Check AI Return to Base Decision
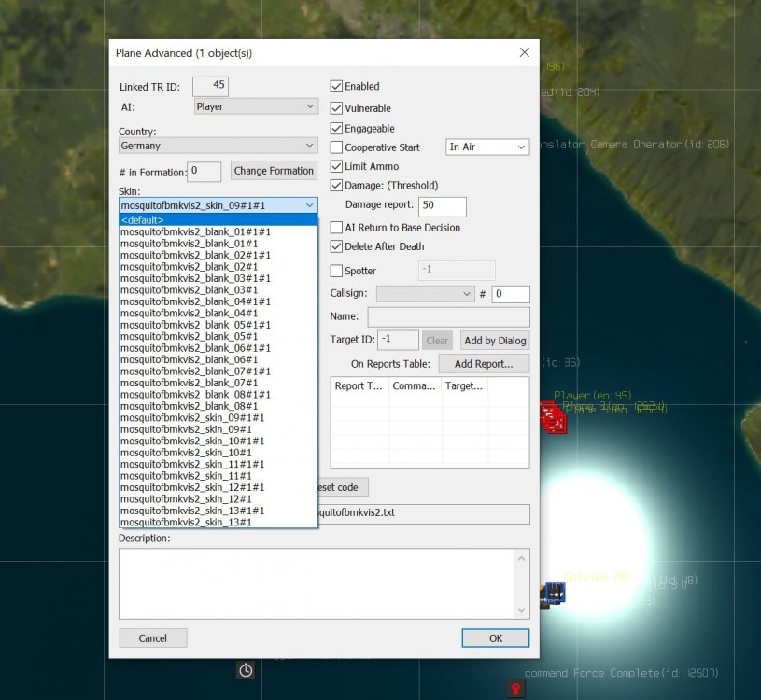Viewport: 761px width, 700px height. 337,228
